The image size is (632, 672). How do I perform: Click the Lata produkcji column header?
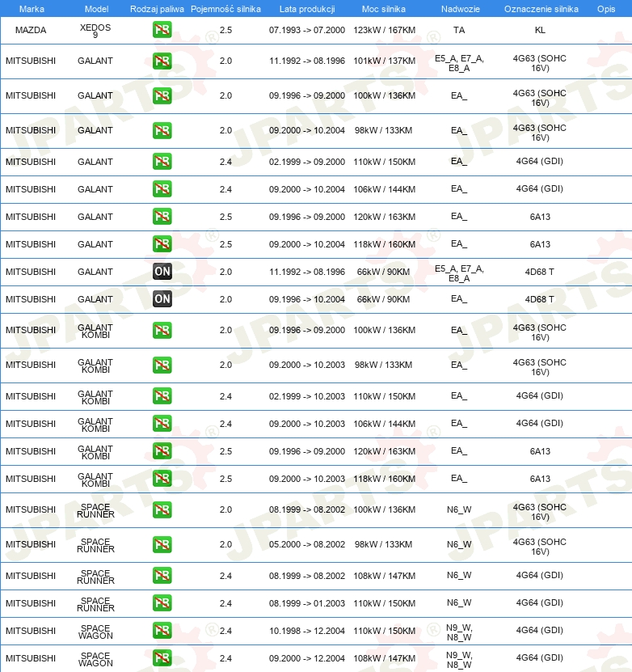pyautogui.click(x=307, y=9)
